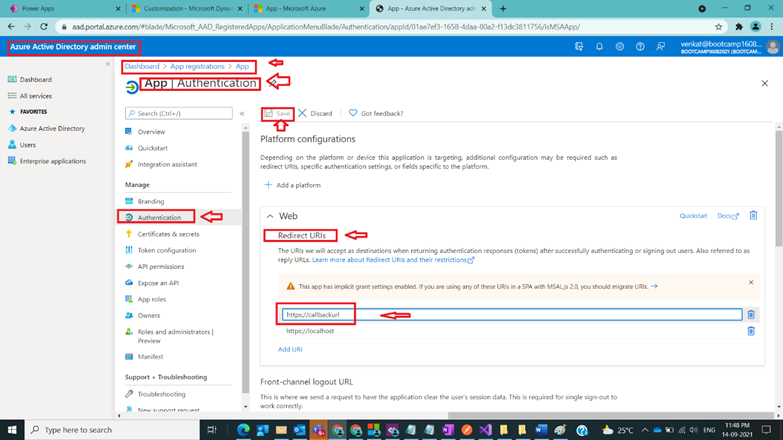
Task: Reload the page
Action: pos(44,26)
